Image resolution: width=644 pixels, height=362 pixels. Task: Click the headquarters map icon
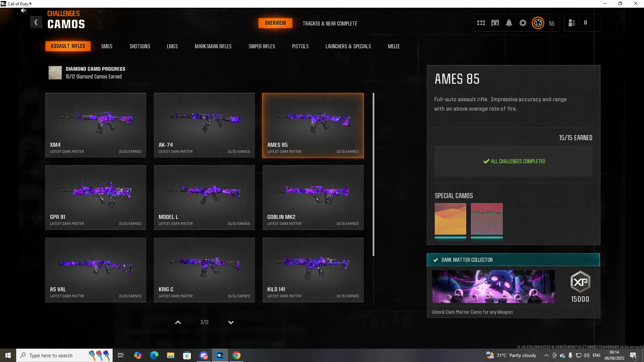pyautogui.click(x=495, y=23)
